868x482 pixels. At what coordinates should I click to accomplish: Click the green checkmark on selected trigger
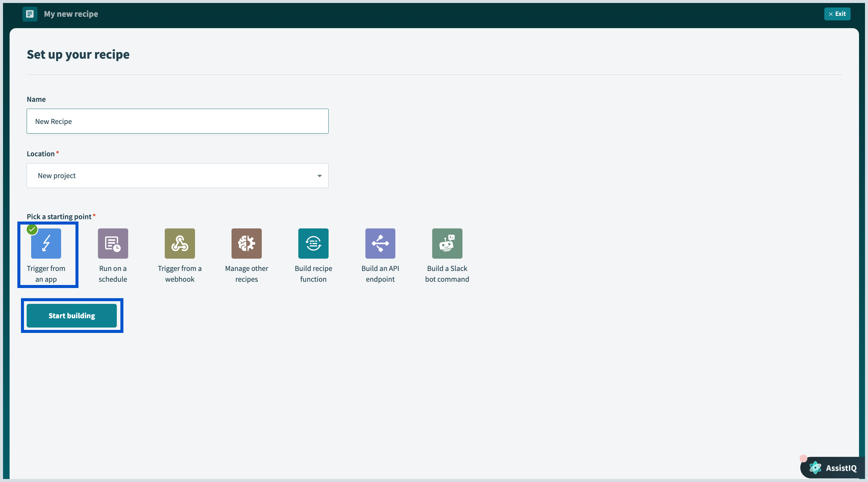[32, 229]
